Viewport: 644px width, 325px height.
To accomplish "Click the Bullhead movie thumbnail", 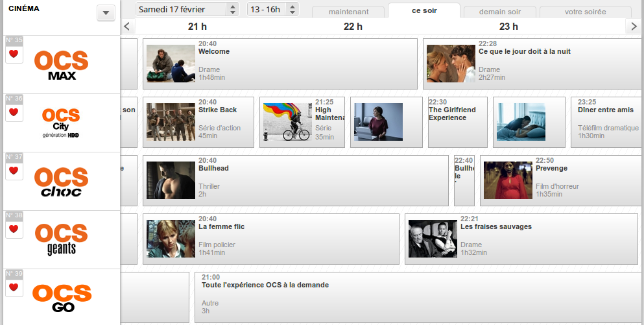I will [171, 180].
